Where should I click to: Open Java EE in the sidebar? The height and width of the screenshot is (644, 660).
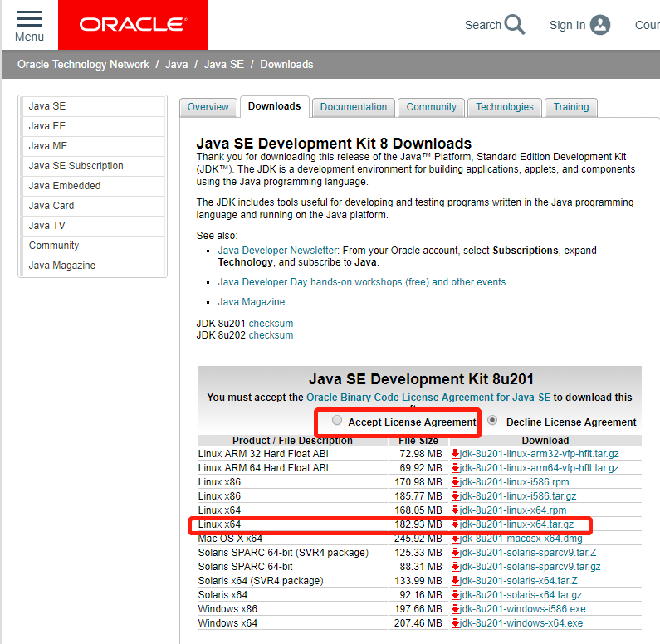coord(93,126)
